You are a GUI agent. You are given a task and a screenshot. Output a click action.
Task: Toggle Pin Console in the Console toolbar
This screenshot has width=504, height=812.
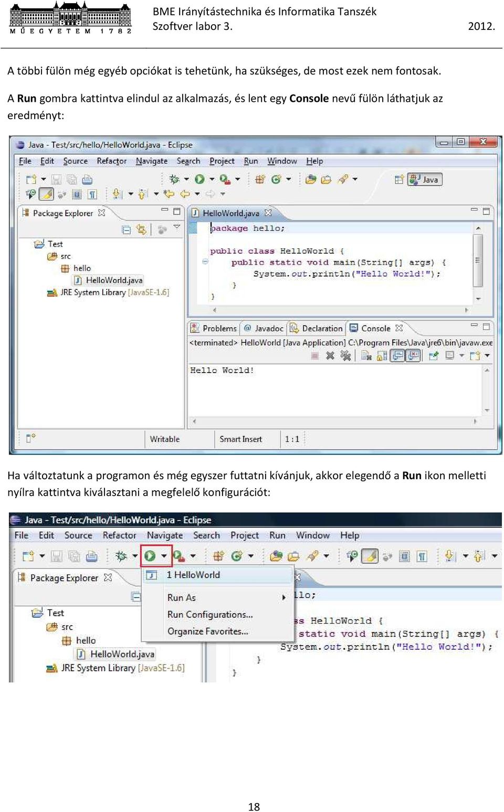434,356
